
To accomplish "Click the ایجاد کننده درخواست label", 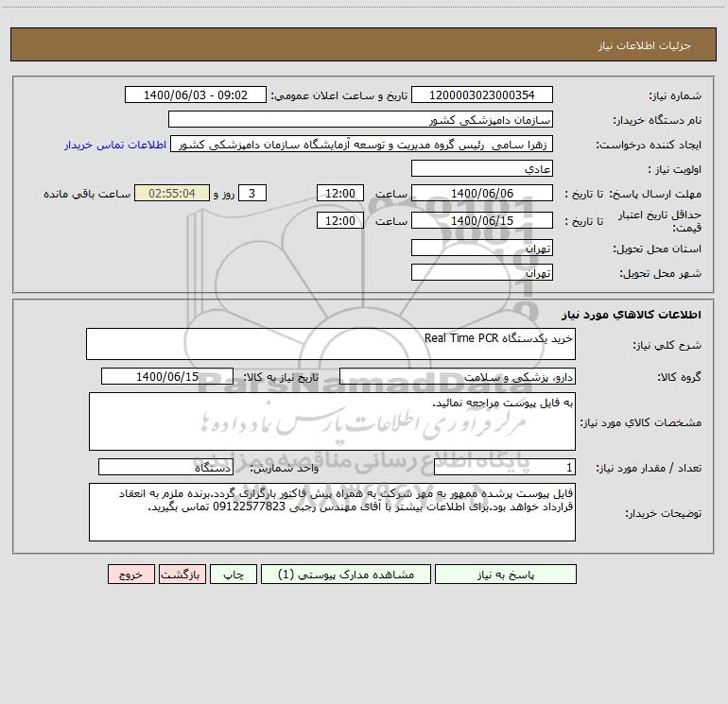I will pyautogui.click(x=649, y=146).
